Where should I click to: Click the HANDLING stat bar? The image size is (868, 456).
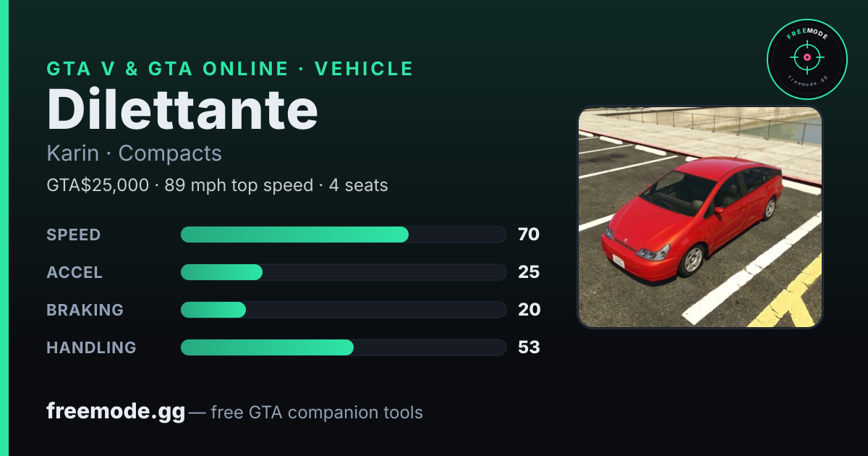(343, 347)
